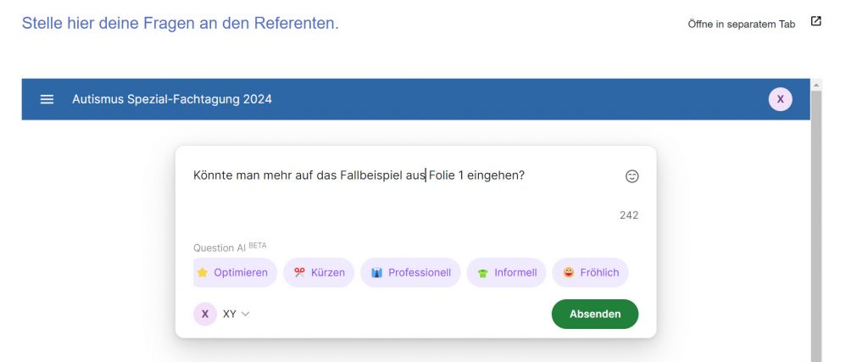Click the Absenden button
The height and width of the screenshot is (362, 868).
[x=594, y=314]
